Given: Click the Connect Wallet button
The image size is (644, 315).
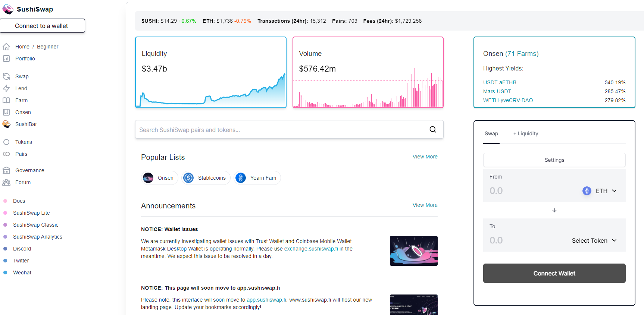Looking at the screenshot, I should point(554,273).
